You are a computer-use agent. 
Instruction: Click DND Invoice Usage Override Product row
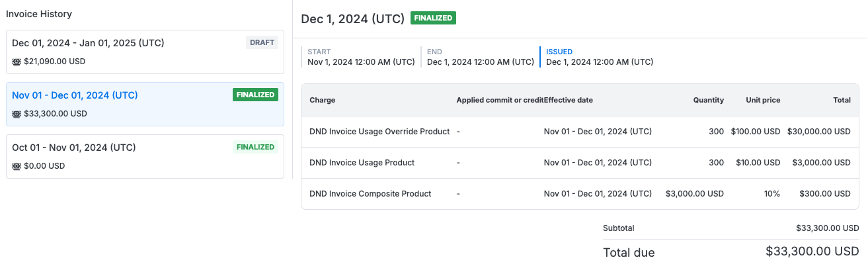[x=379, y=131]
